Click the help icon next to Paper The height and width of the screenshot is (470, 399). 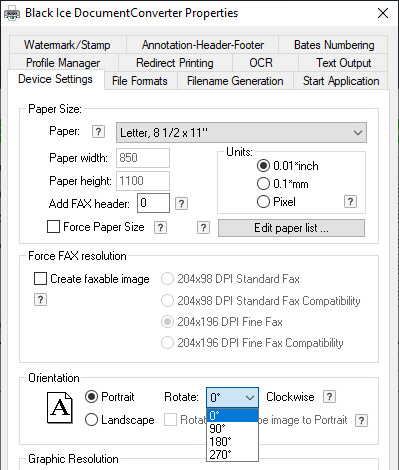tap(98, 132)
